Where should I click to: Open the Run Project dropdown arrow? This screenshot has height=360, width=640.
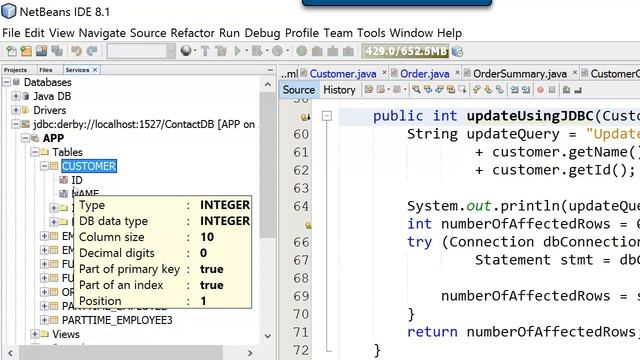tap(246, 51)
